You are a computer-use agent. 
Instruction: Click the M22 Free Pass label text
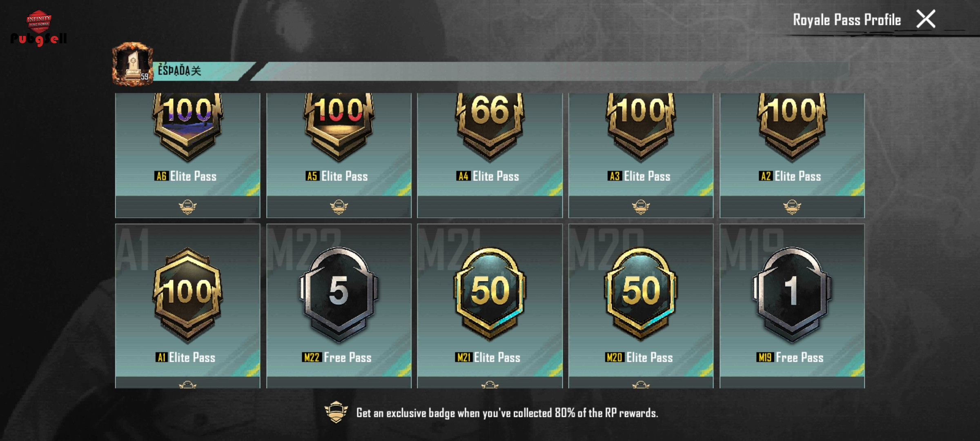pyautogui.click(x=337, y=357)
